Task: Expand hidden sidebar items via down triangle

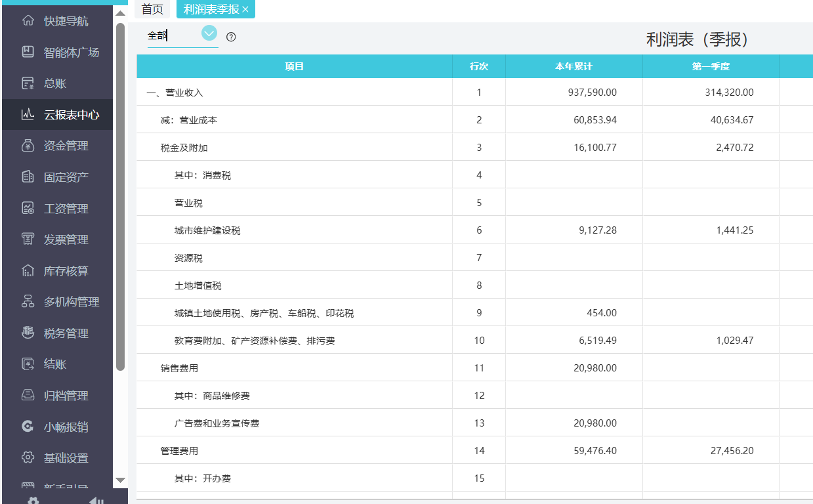Action: 121,479
